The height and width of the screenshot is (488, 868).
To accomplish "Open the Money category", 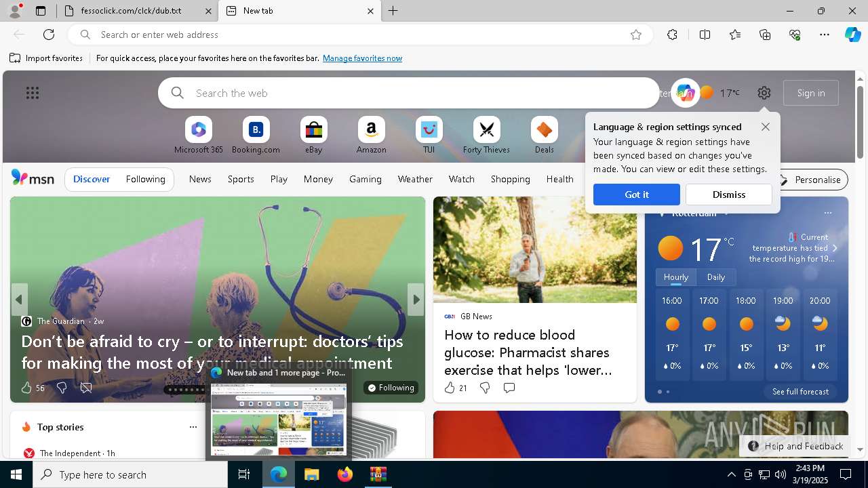I will click(x=318, y=179).
